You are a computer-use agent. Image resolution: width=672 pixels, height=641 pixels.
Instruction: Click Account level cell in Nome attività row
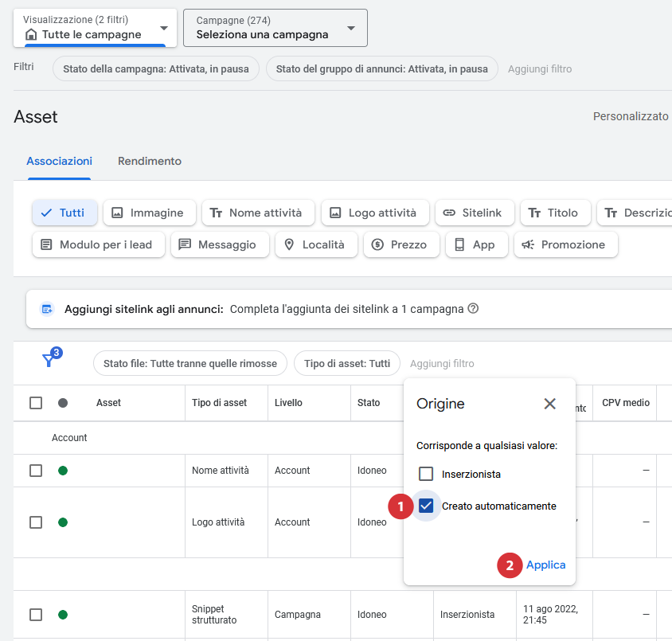click(x=292, y=471)
